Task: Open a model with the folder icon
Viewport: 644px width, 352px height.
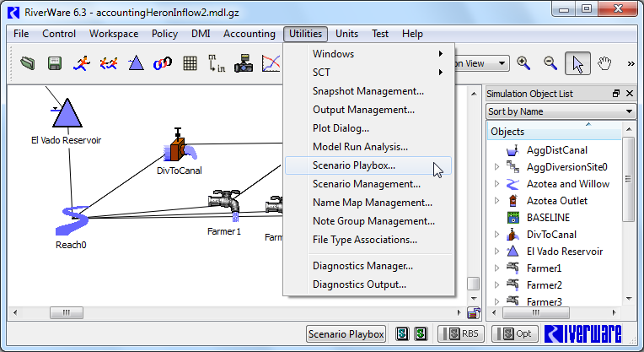Action: tap(28, 63)
